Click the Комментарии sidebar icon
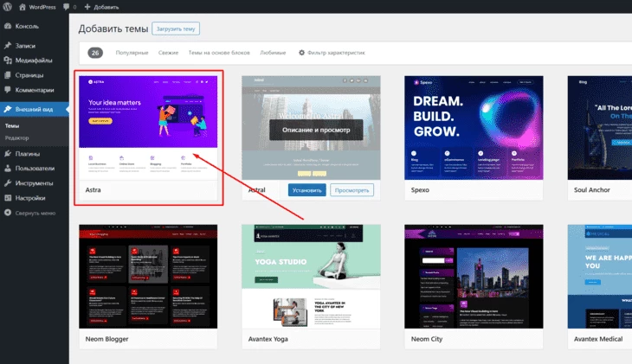This screenshot has height=364, width=632. pos(8,90)
